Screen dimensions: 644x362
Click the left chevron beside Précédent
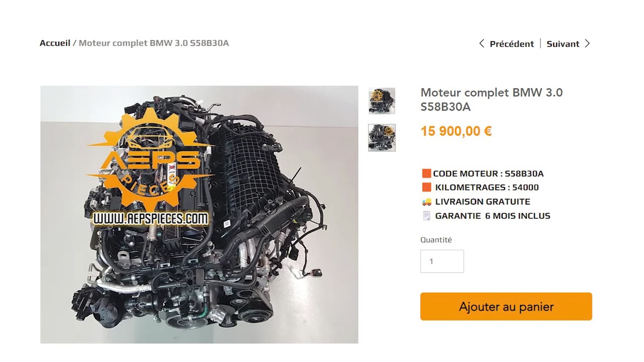(x=481, y=44)
